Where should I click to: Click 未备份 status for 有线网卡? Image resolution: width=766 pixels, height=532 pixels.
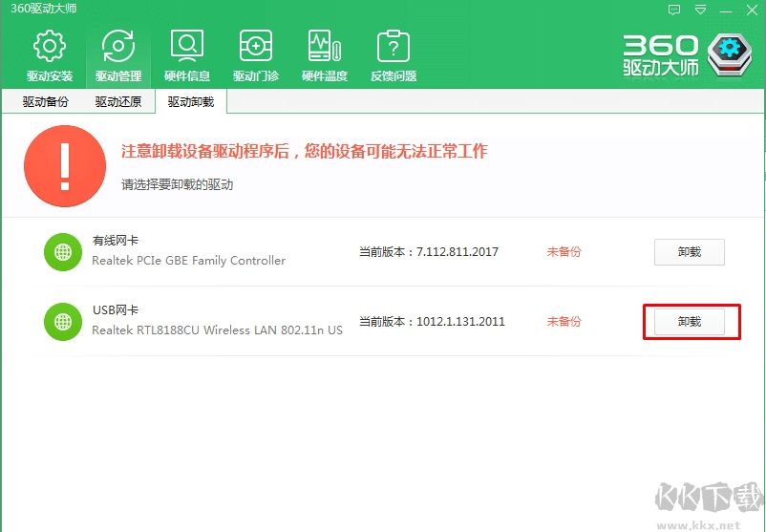tap(564, 252)
